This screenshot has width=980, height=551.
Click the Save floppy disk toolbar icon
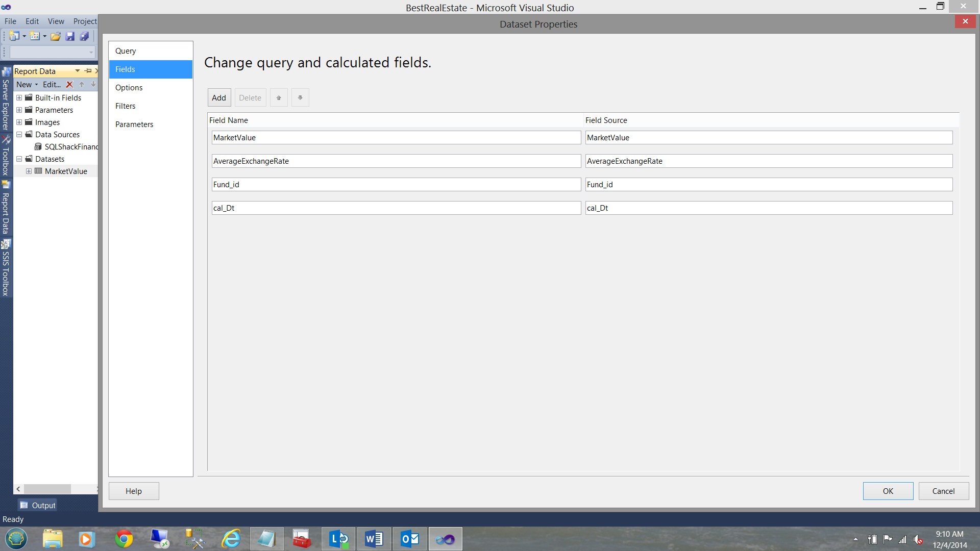pyautogui.click(x=70, y=36)
